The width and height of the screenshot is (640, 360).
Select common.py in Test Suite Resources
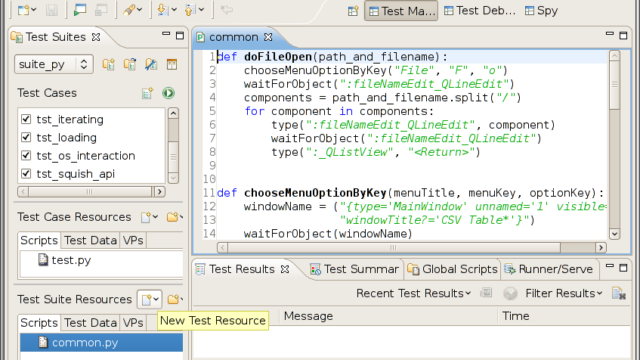(101, 342)
